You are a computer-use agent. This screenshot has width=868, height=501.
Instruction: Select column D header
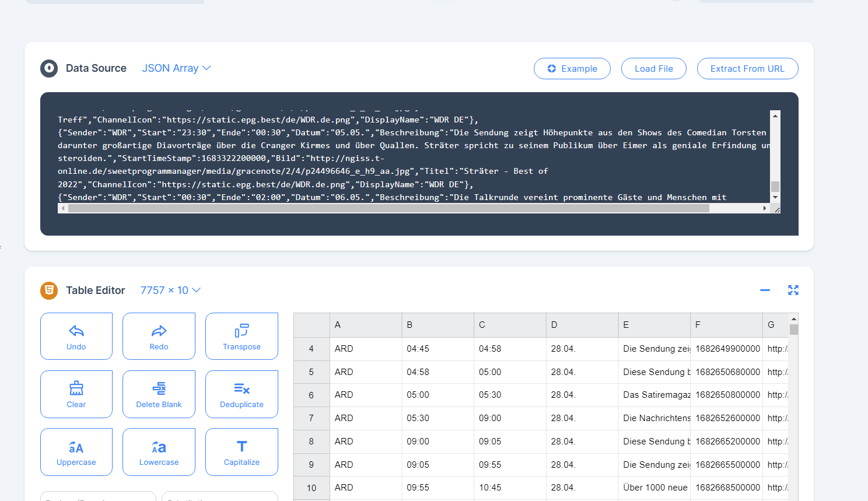pos(582,325)
